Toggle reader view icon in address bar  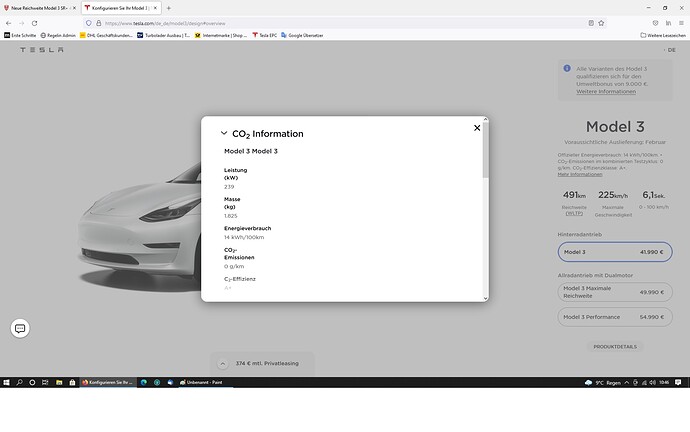click(591, 23)
